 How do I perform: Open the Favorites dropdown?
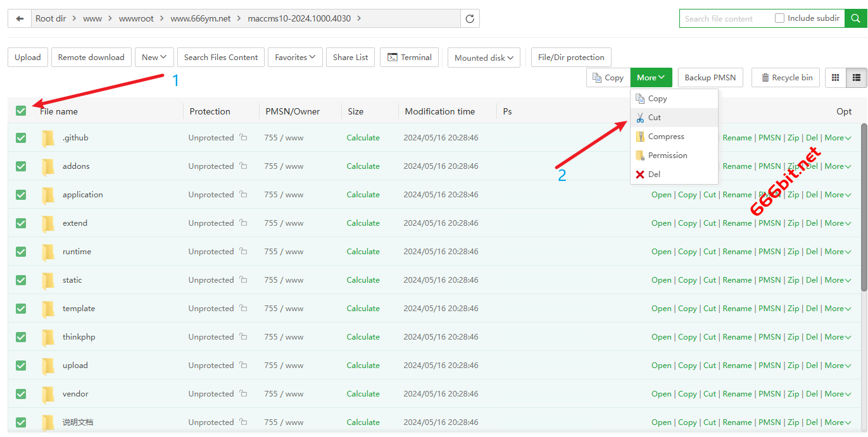(x=295, y=58)
